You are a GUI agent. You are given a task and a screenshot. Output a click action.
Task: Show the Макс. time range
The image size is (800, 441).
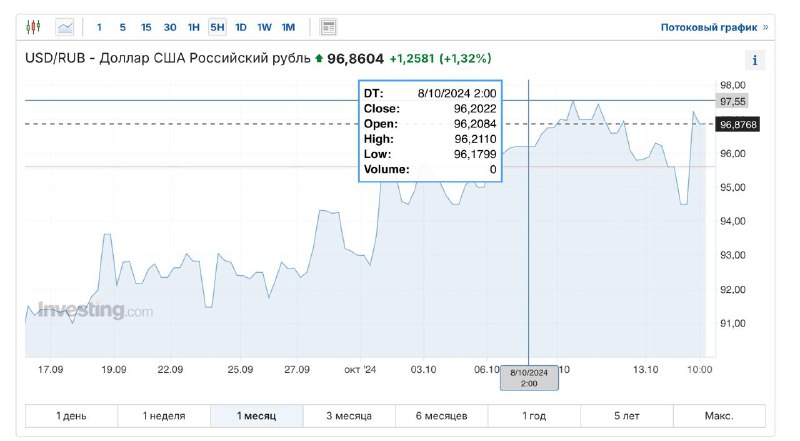718,415
